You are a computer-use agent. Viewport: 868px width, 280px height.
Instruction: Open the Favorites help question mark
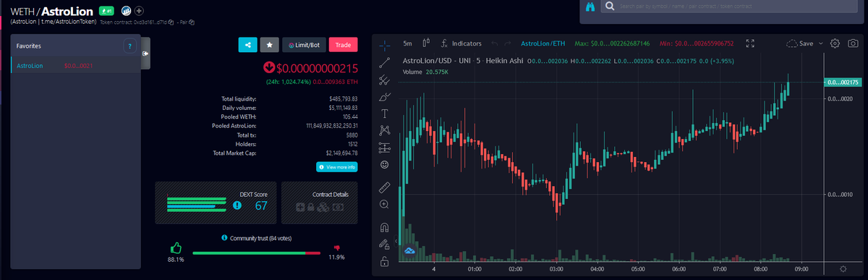[130, 46]
